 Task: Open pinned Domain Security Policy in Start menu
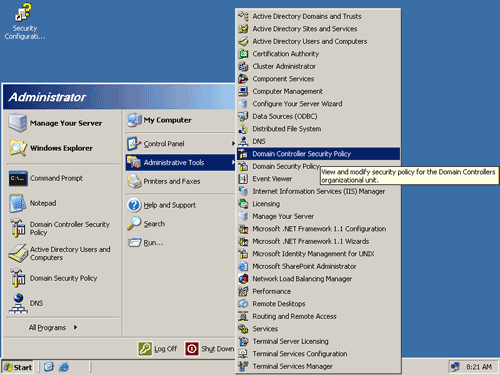click(62, 278)
